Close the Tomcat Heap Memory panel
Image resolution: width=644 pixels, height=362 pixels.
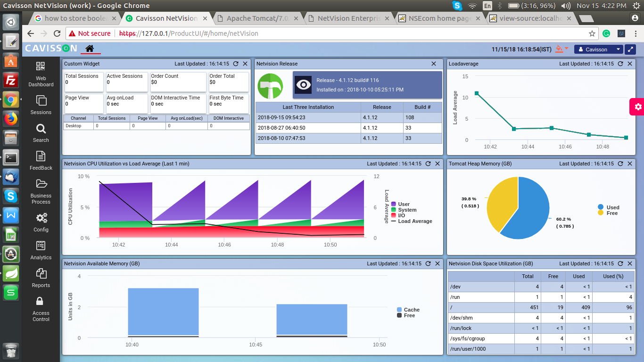630,164
